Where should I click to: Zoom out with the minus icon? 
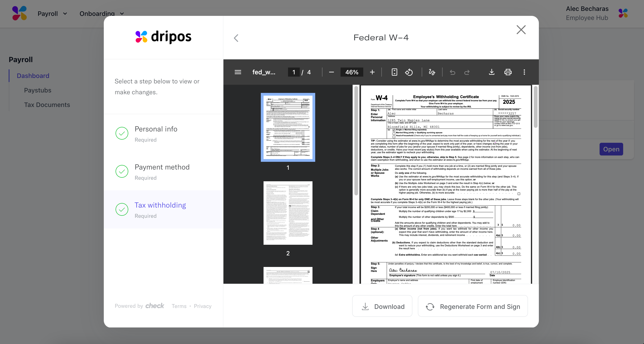[331, 72]
